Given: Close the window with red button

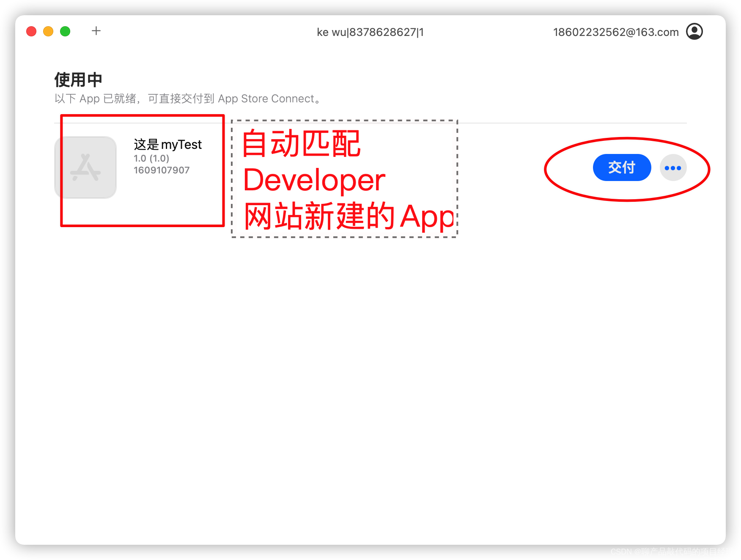Looking at the screenshot, I should [x=31, y=31].
